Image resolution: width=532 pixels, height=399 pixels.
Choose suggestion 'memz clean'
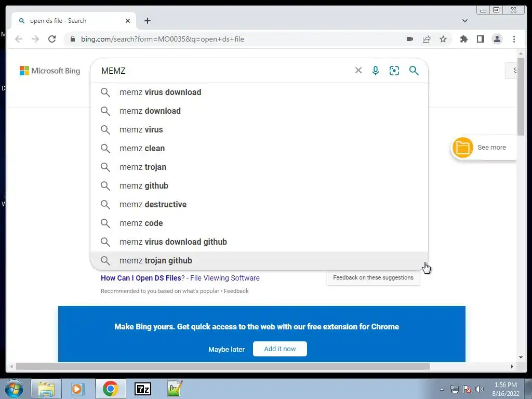pyautogui.click(x=259, y=148)
